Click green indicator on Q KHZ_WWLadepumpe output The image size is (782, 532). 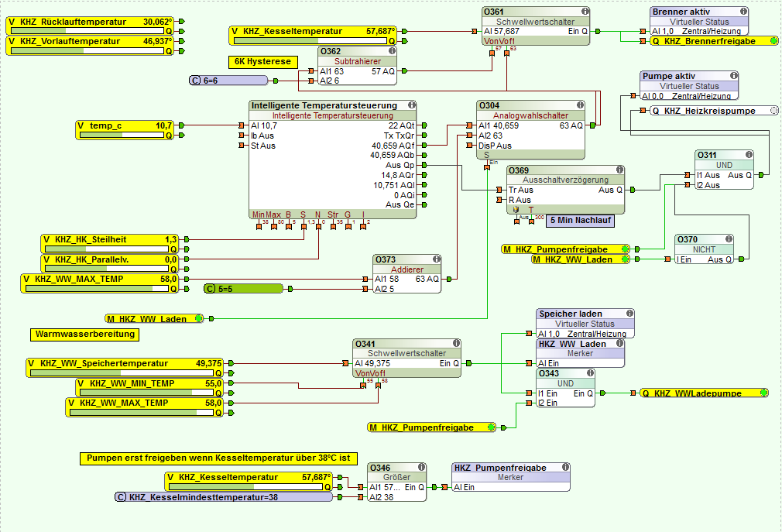(x=763, y=393)
